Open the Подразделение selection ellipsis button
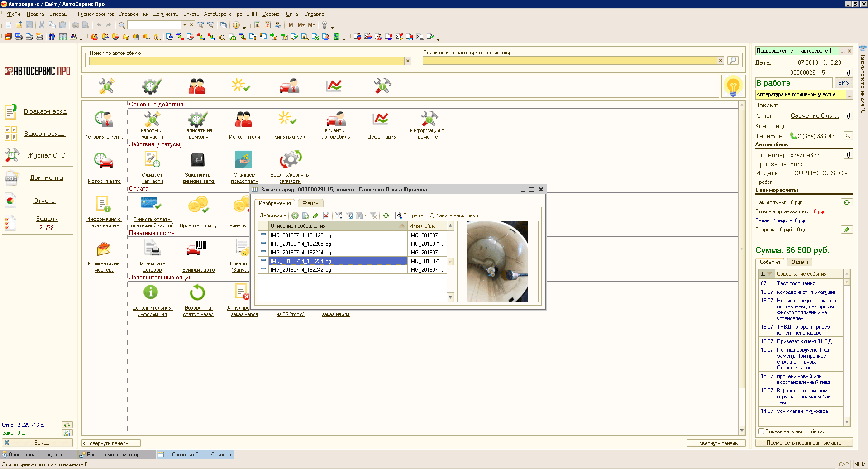Screen dimensions: 868x469 (843, 51)
